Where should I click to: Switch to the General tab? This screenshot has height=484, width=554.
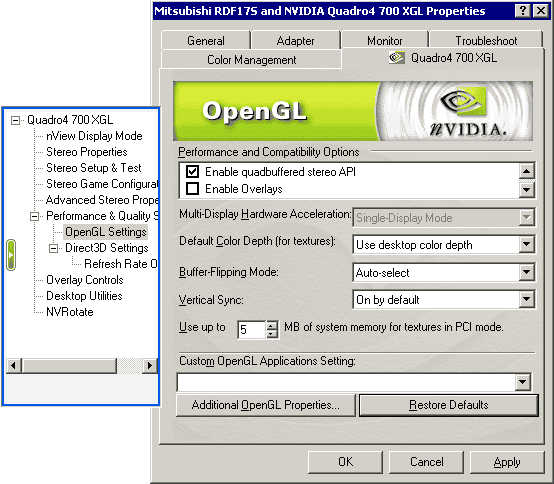click(x=206, y=41)
